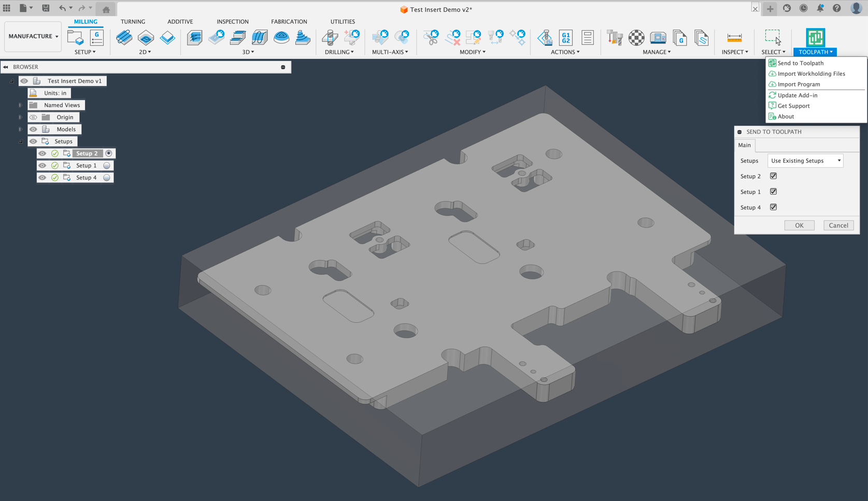Click the Drill tool icon
The width and height of the screenshot is (868, 501).
(330, 38)
